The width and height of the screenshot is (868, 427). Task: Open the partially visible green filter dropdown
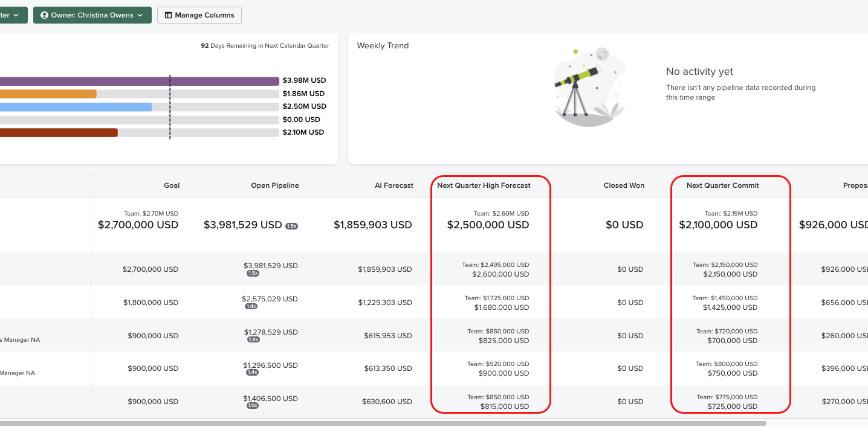pyautogui.click(x=12, y=15)
